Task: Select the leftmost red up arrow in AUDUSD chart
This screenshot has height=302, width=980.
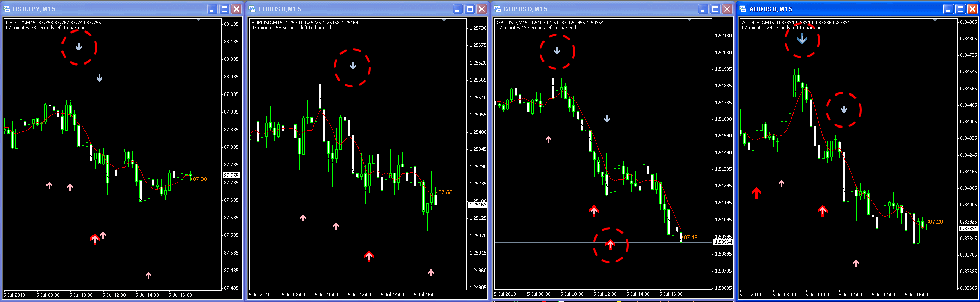Action: (x=756, y=193)
